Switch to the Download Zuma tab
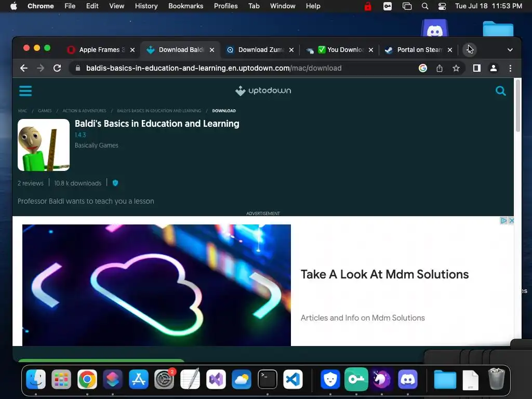The height and width of the screenshot is (399, 532). (x=261, y=50)
